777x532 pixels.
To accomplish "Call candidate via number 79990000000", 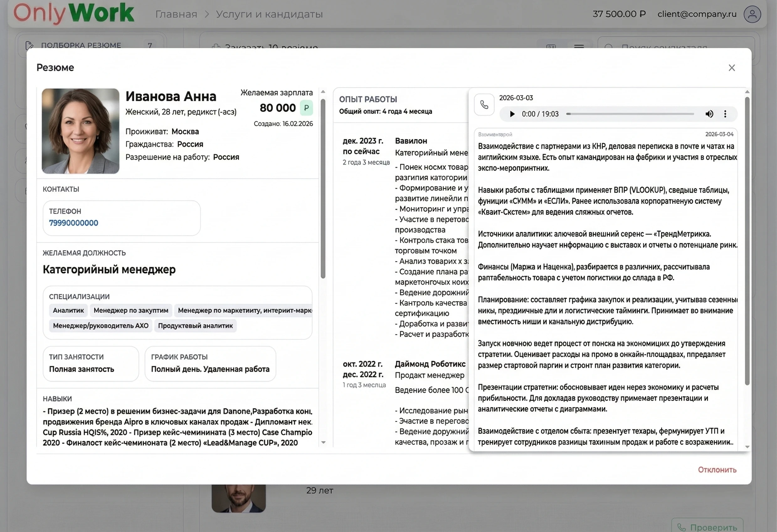I will (x=73, y=223).
